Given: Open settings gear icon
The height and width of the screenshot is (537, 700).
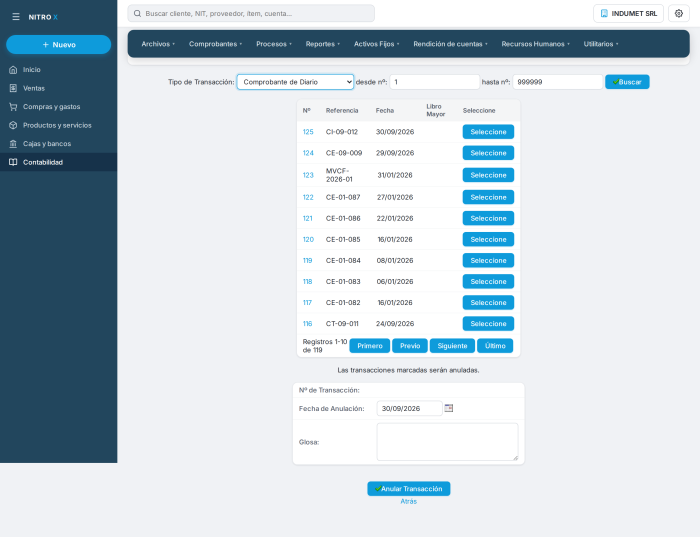Looking at the screenshot, I should 679,13.
